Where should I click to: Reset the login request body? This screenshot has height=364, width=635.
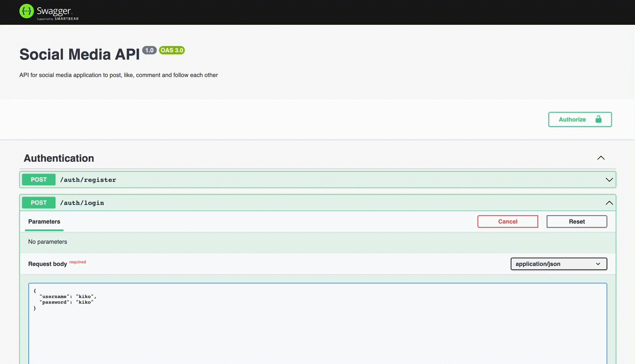pos(577,221)
